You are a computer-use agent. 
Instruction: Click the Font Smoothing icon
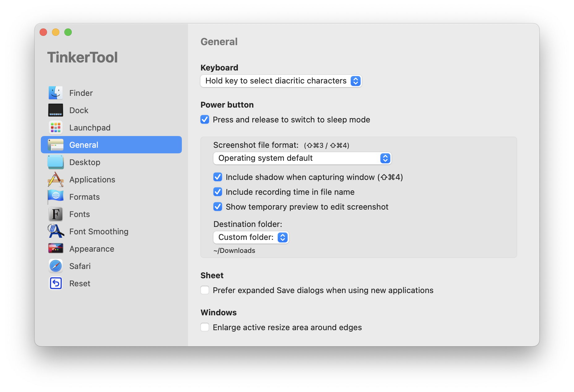pos(55,231)
